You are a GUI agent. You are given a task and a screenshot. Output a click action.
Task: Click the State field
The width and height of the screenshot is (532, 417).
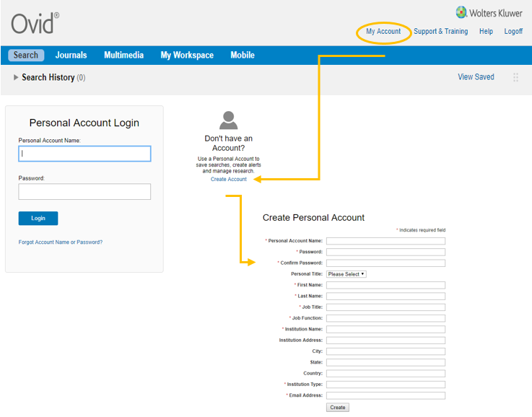[385, 362]
